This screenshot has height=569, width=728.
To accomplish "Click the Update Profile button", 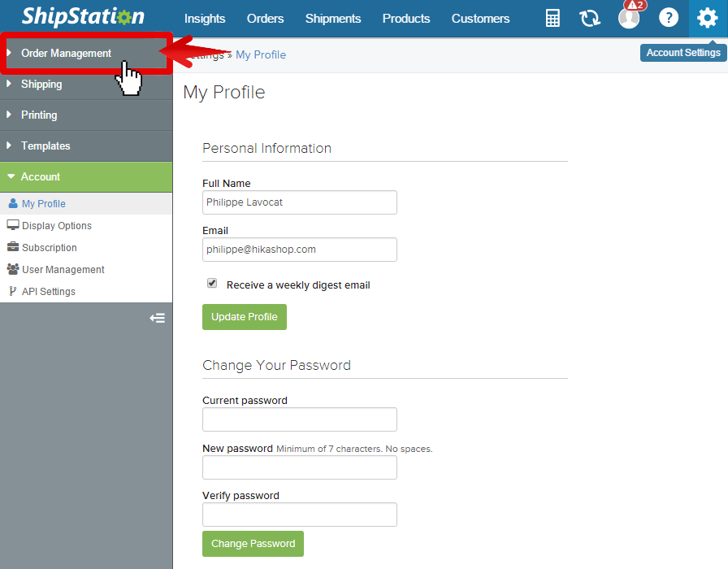I will point(245,317).
